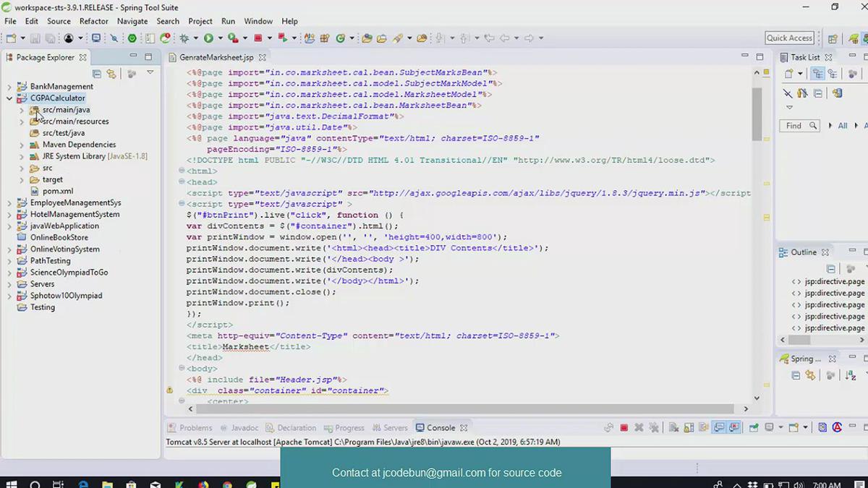Click the Forward navigation arrow in toolbar
The image size is (868, 488).
pyautogui.click(x=529, y=38)
